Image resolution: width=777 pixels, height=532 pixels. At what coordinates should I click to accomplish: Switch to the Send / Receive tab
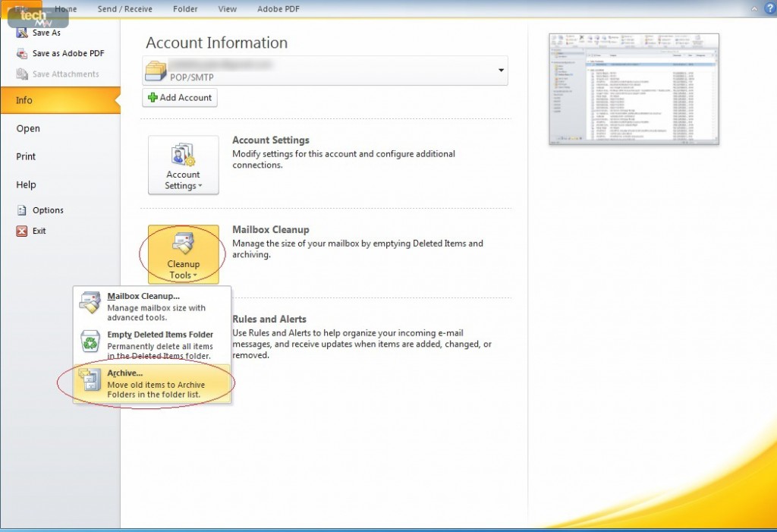pos(125,9)
